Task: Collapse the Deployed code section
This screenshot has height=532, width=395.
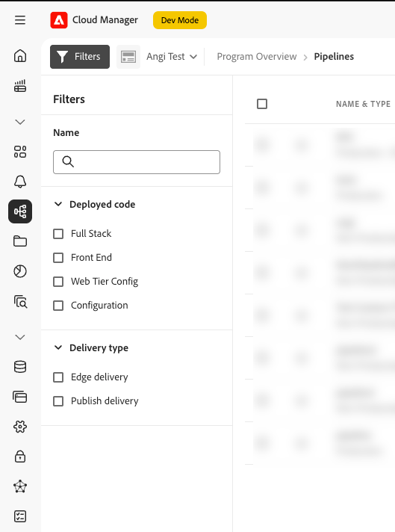Action: [58, 204]
